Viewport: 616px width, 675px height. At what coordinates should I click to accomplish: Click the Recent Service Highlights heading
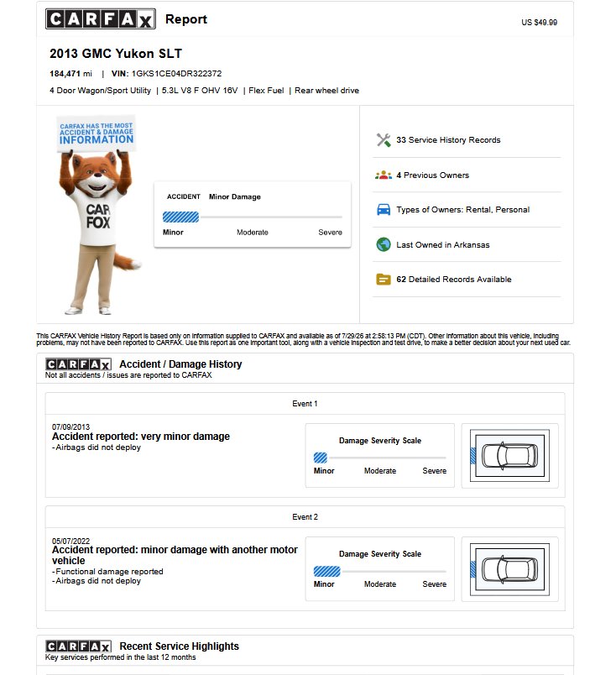click(x=179, y=646)
